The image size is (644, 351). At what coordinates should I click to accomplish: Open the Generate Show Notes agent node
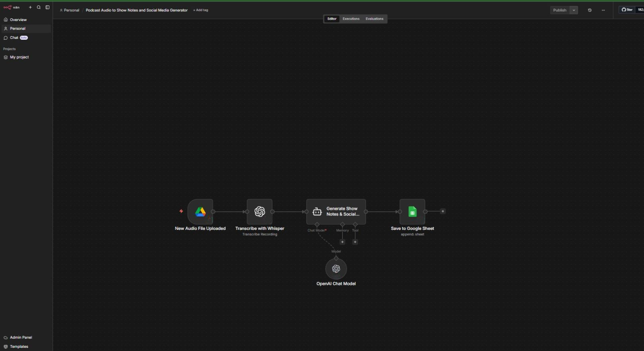tap(336, 211)
